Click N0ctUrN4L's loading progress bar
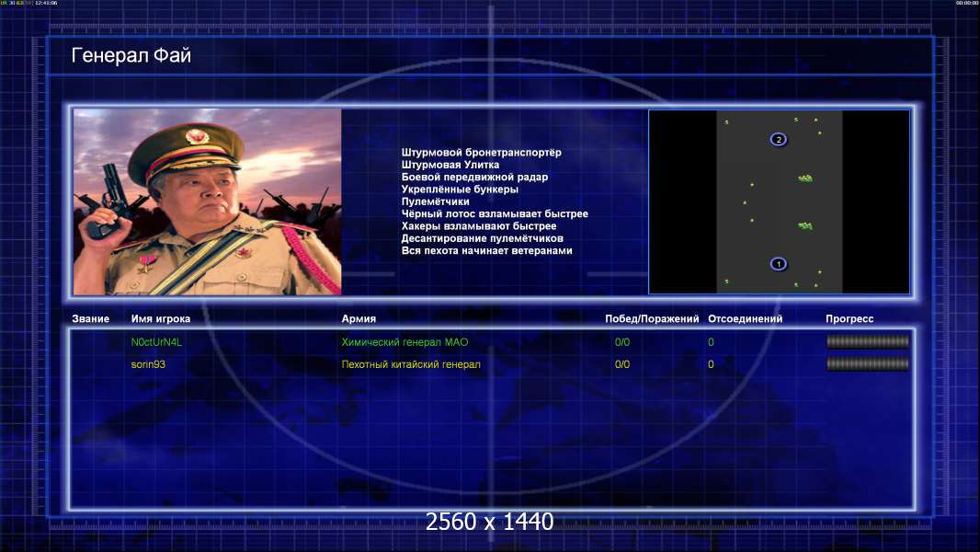Image resolution: width=980 pixels, height=552 pixels. coord(867,341)
